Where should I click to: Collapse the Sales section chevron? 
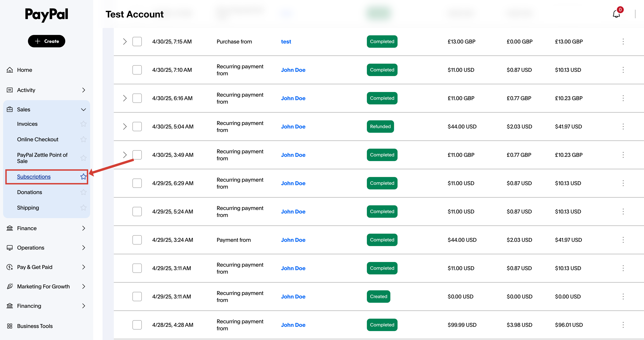[x=83, y=109]
